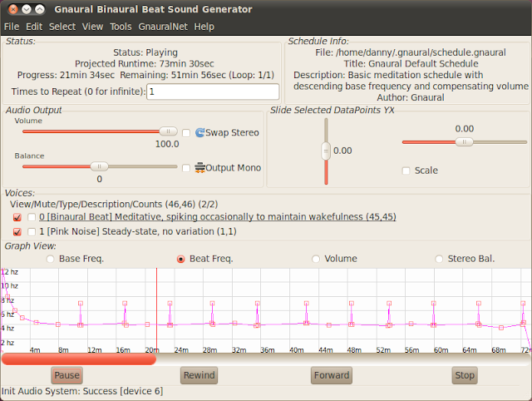Open the Edit menu

click(34, 27)
